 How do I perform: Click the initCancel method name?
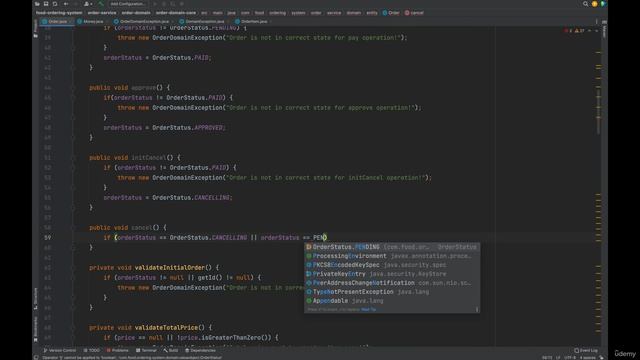point(149,158)
